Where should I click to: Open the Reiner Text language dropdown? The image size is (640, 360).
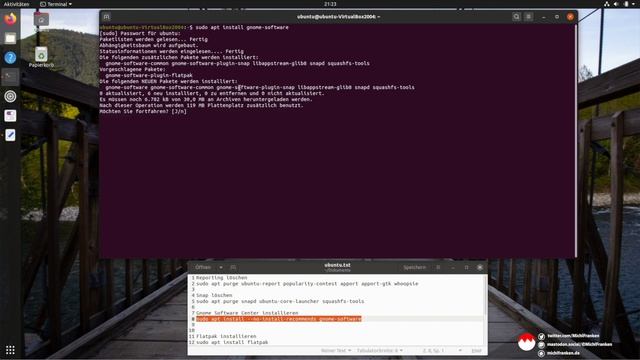(336, 351)
